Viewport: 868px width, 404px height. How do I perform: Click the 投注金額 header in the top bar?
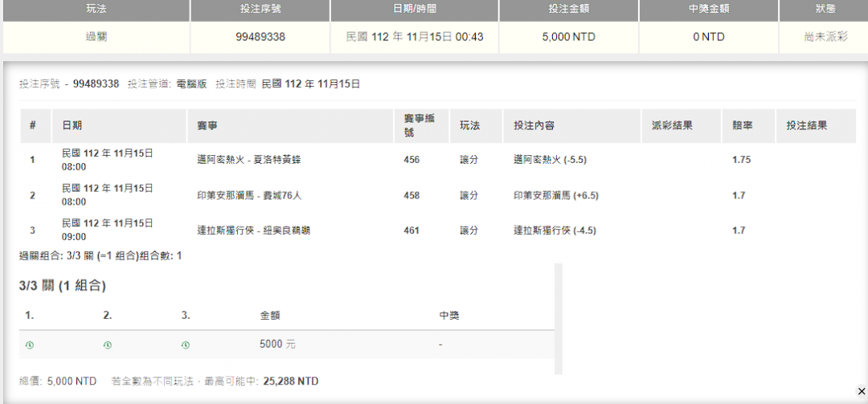coord(568,10)
